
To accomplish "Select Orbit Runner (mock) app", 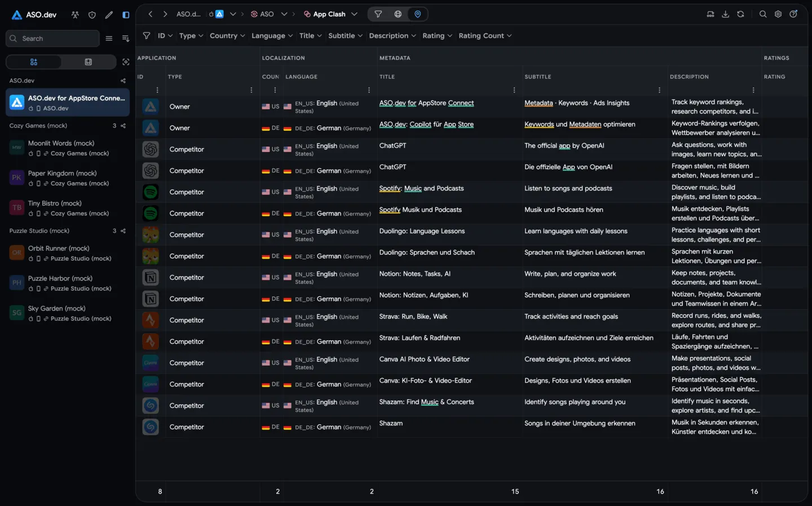I will coord(68,253).
